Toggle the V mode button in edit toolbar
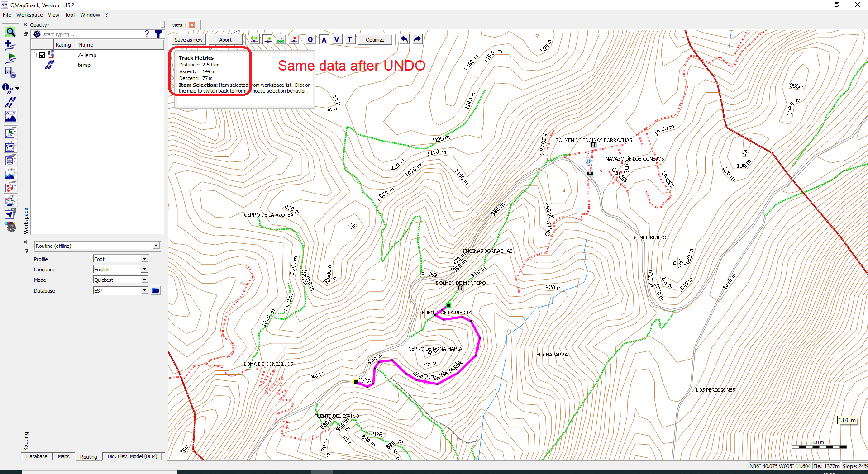This screenshot has width=868, height=474. (x=336, y=40)
